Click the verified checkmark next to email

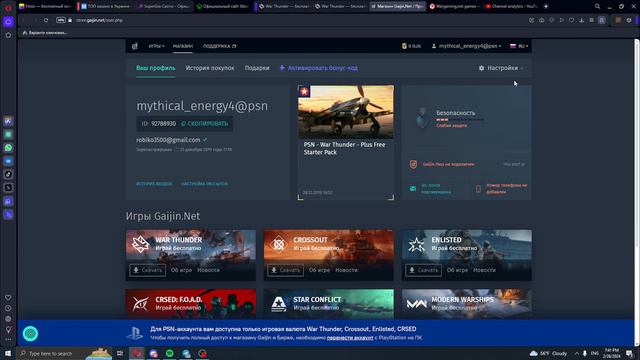(x=205, y=140)
